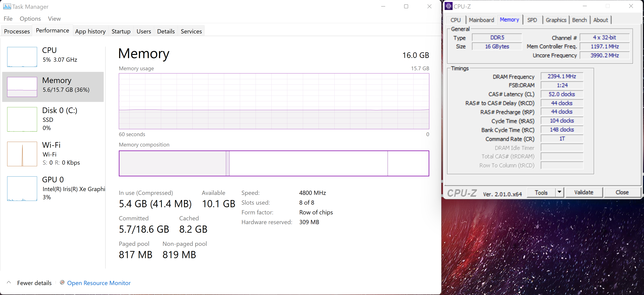Screen dimensions: 644x295
Task: Click the '8.2 GB' cached value
Action: (193, 229)
